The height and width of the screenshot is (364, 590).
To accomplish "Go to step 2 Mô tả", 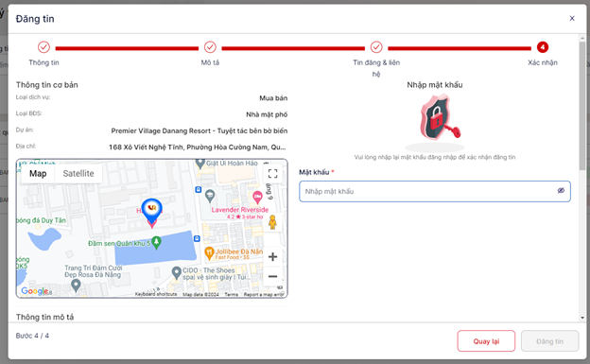I will click(210, 47).
